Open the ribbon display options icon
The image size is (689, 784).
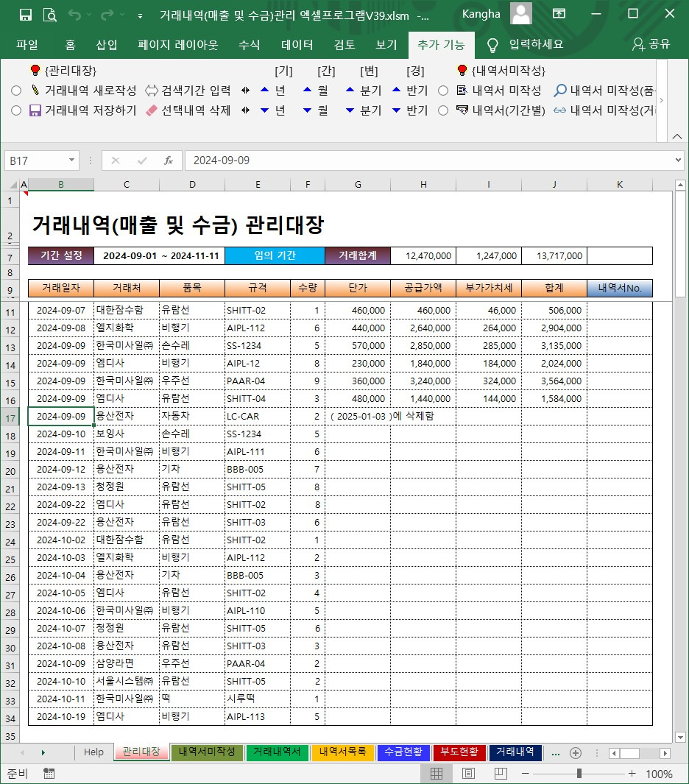click(559, 13)
